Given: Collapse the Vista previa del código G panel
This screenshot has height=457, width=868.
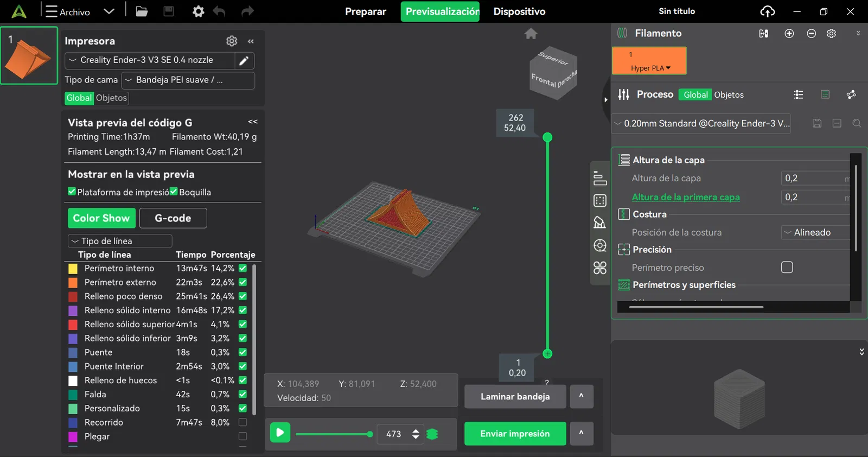Looking at the screenshot, I should coord(253,122).
